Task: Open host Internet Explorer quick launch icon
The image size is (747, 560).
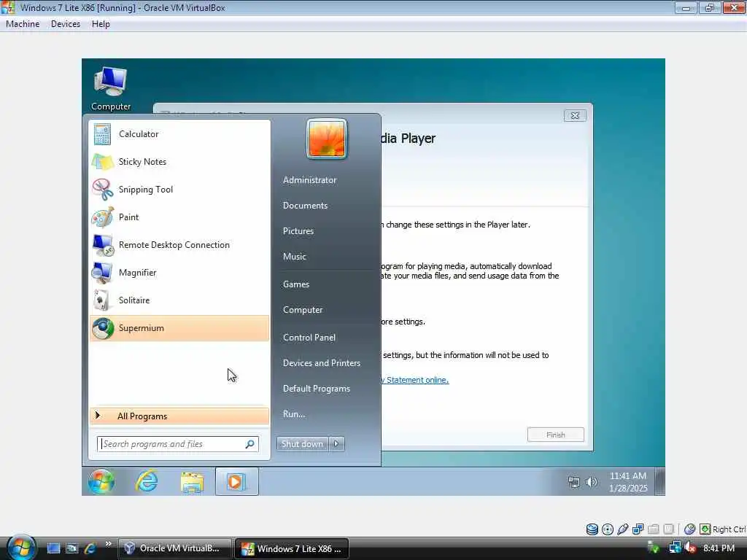Action: [89, 548]
